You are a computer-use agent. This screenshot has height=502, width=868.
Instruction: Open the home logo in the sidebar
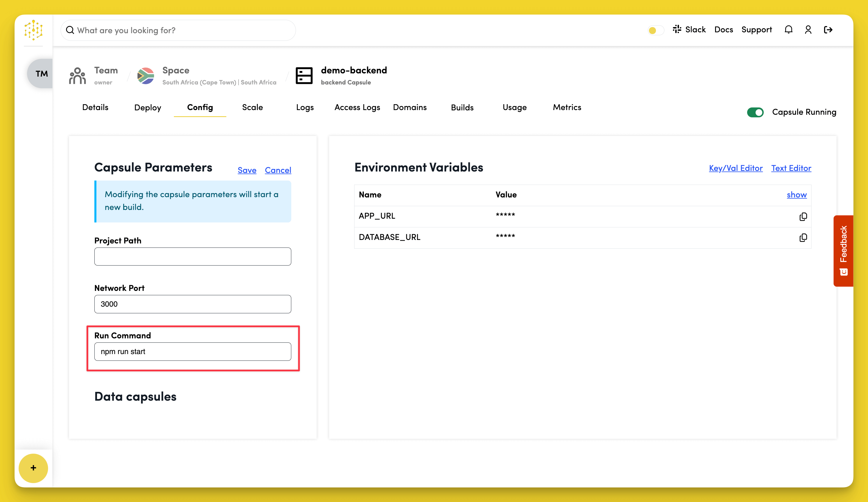point(33,30)
